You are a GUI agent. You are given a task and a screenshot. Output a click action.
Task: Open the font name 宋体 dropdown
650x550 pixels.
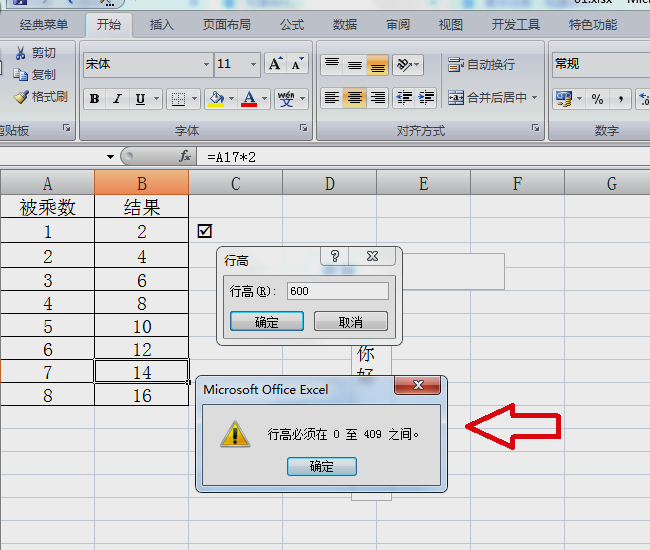click(206, 64)
